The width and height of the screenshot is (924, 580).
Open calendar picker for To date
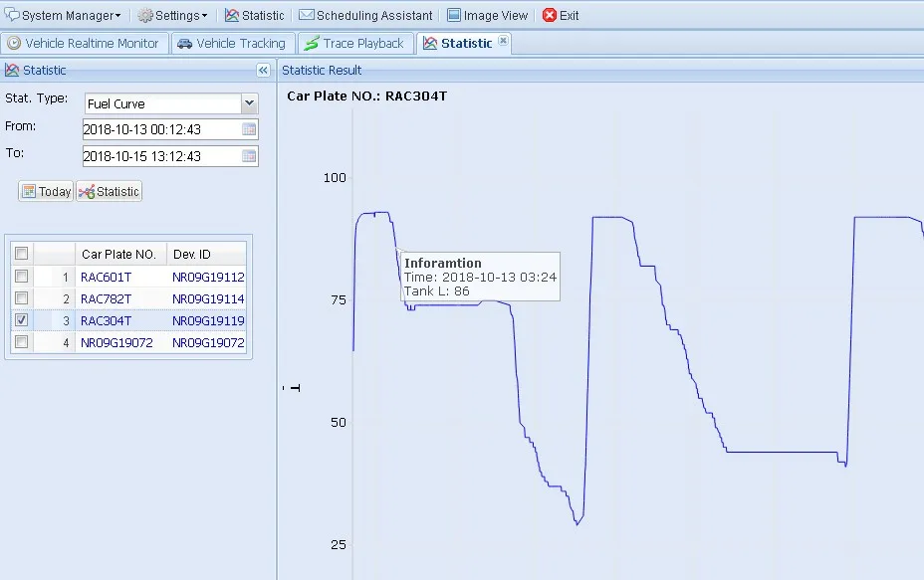(x=249, y=156)
